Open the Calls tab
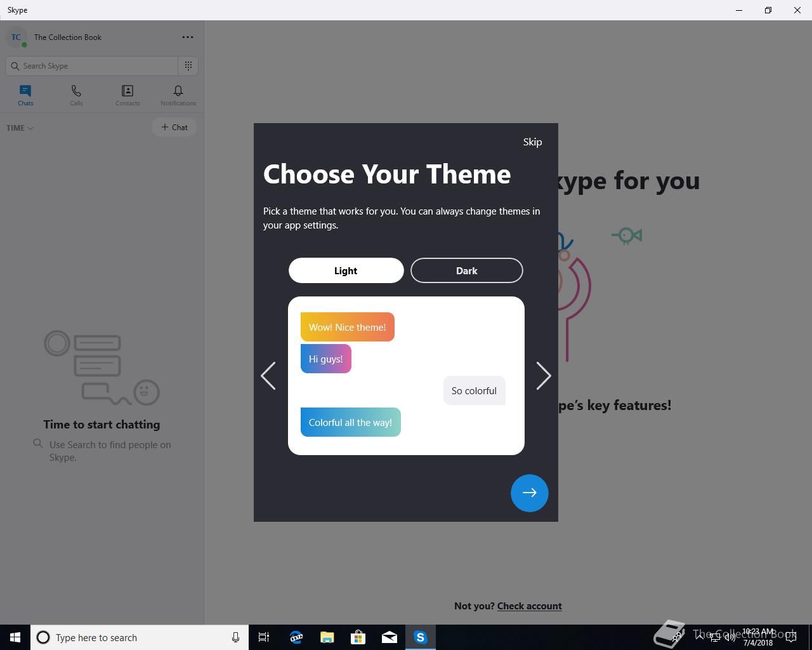The image size is (812, 650). point(76,95)
